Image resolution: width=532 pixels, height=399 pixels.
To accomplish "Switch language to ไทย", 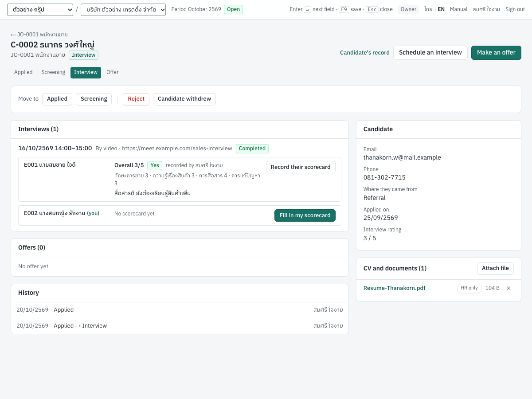I will point(428,9).
